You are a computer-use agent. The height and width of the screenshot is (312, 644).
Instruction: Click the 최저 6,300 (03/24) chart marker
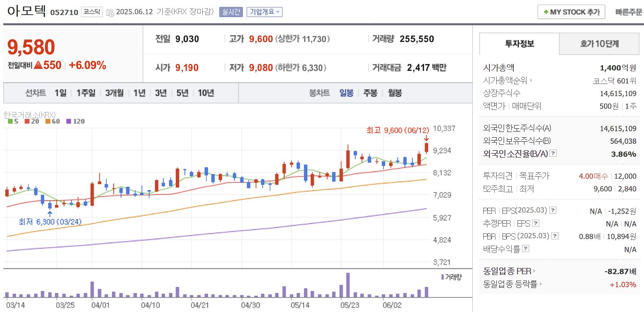50,222
